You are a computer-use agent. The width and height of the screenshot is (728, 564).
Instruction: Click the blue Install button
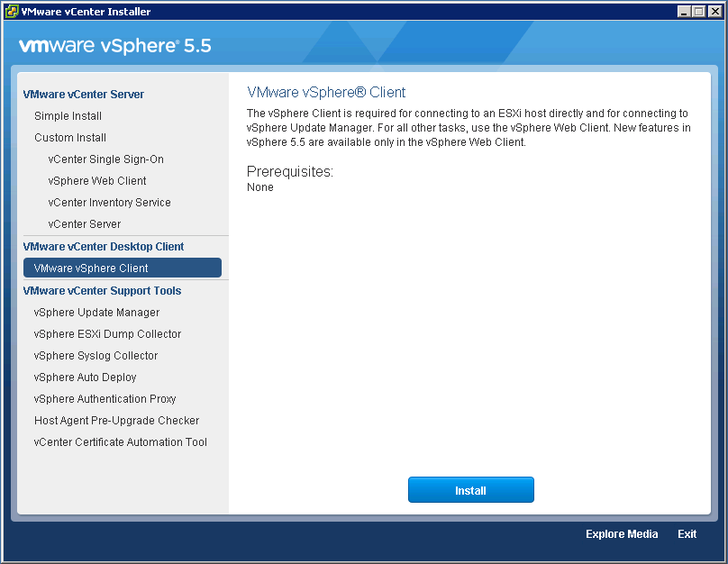coord(471,490)
